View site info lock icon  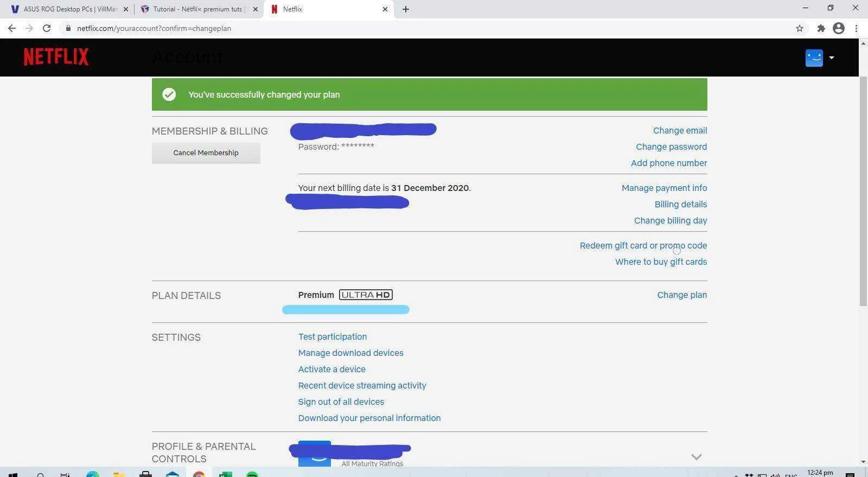click(68, 28)
